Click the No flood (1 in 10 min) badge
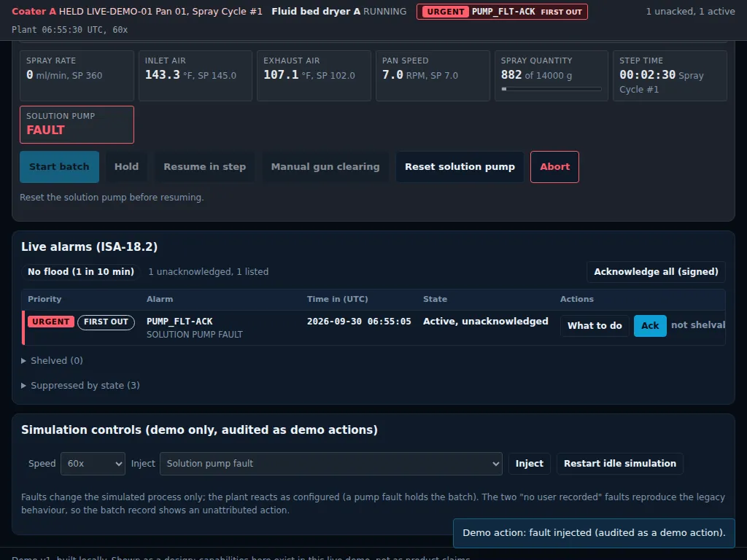Viewport: 747px width, 560px height. (x=80, y=271)
